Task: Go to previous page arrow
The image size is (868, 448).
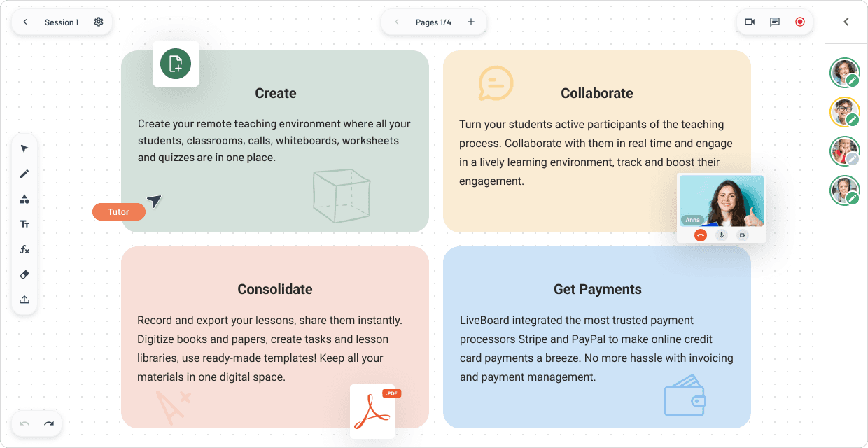Action: 397,22
